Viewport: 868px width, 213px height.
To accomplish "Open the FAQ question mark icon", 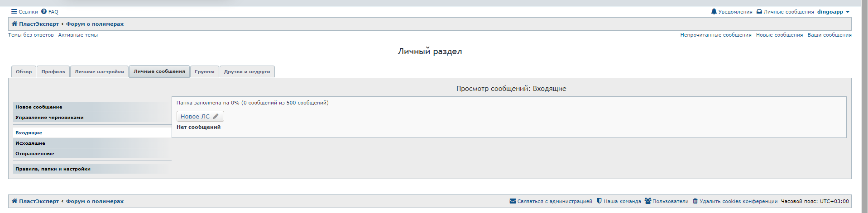I will (44, 12).
